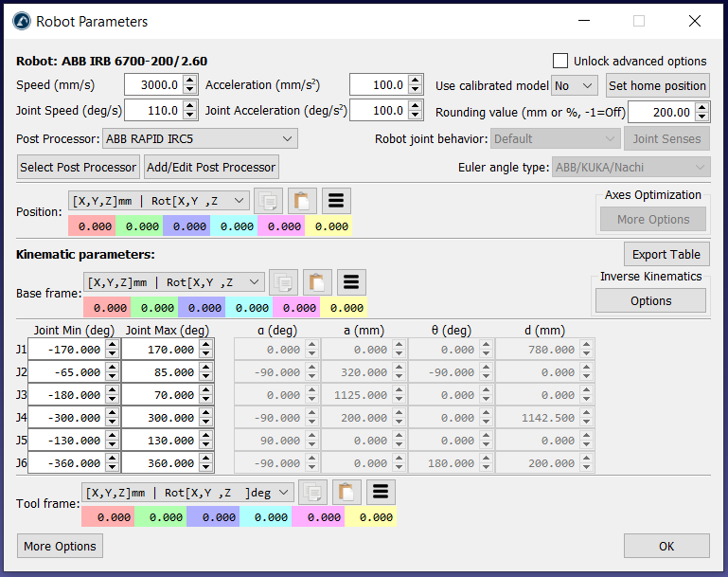Click the paste icon beside Tool frame

pos(346,492)
